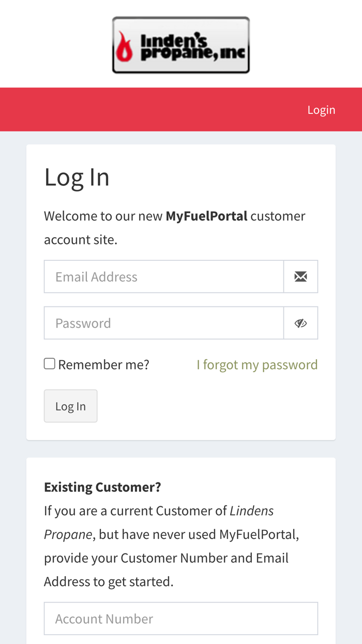
Task: Click the "Welcome to our new" text
Action: coord(103,216)
